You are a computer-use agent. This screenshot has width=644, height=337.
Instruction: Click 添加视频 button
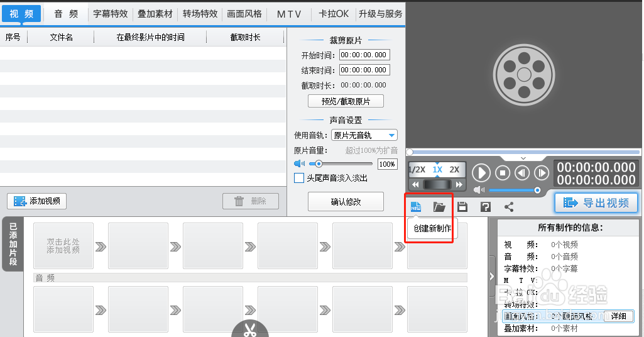pyautogui.click(x=37, y=201)
